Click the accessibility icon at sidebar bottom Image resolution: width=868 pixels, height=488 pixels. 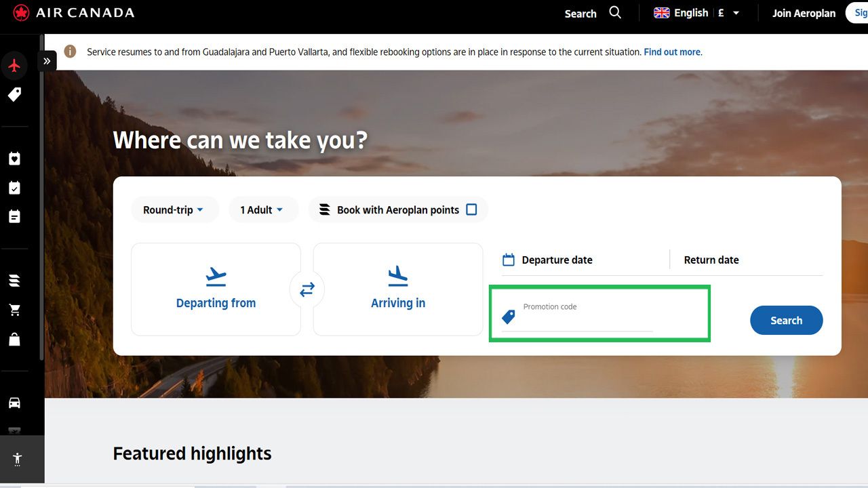[x=17, y=459]
